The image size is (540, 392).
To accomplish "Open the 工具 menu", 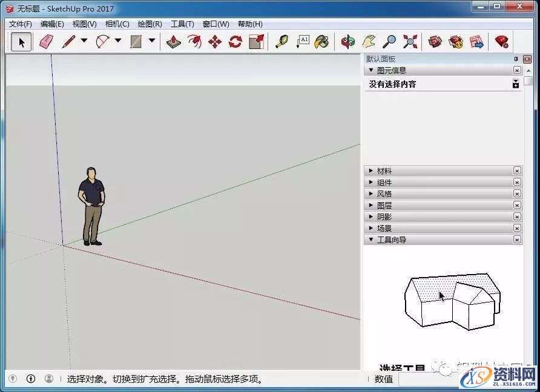I will [x=182, y=24].
